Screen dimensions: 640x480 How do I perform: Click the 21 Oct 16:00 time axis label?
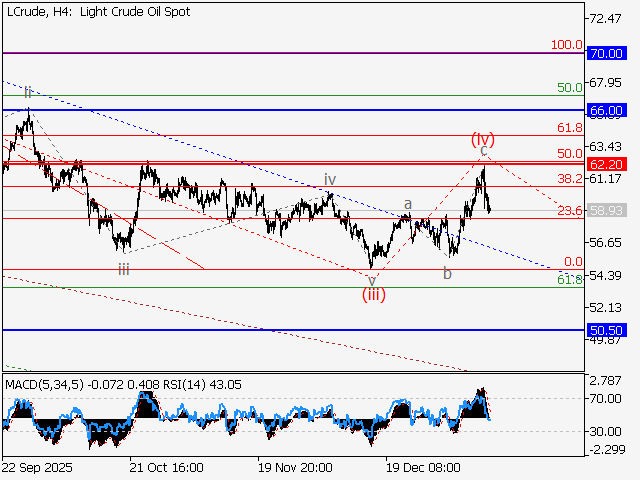(167, 467)
